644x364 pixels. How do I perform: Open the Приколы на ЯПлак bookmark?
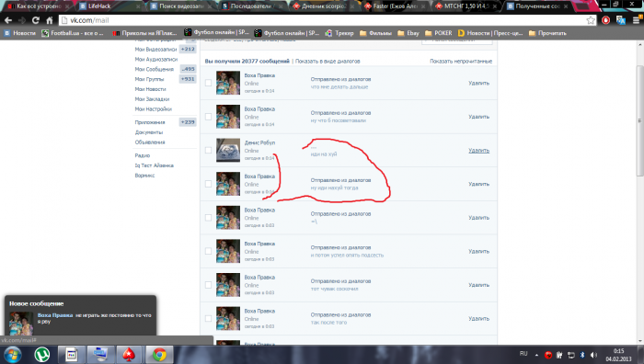pyautogui.click(x=144, y=33)
